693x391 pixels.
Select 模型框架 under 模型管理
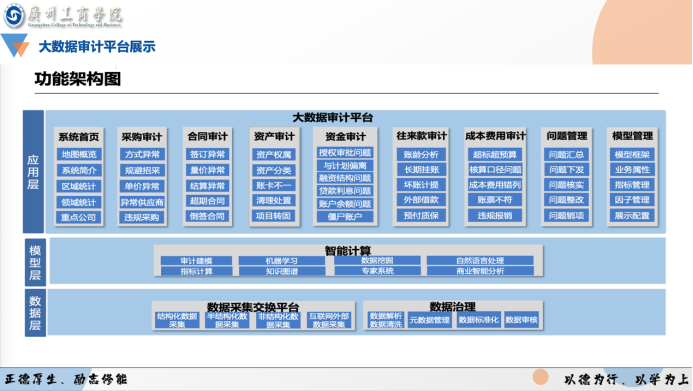[632, 155]
